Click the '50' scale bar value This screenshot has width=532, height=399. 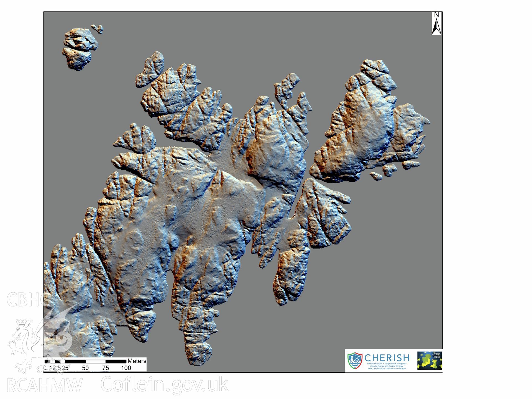point(85,368)
